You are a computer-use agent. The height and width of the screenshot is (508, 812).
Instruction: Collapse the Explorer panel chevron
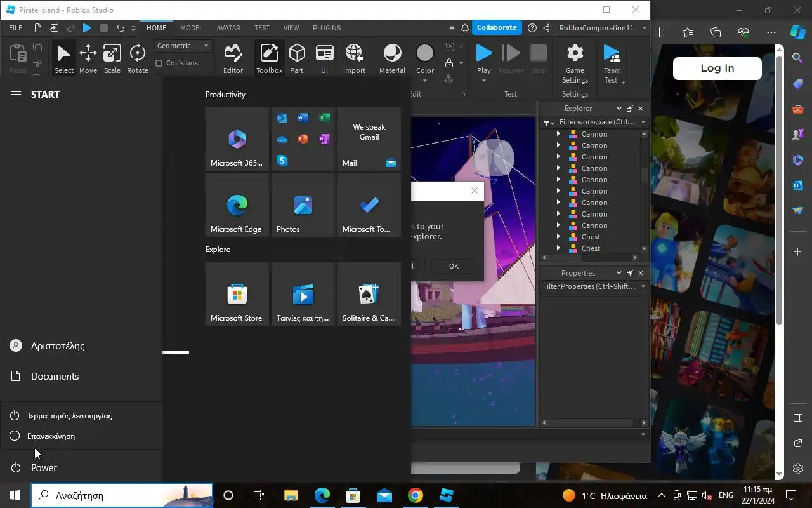tap(619, 109)
